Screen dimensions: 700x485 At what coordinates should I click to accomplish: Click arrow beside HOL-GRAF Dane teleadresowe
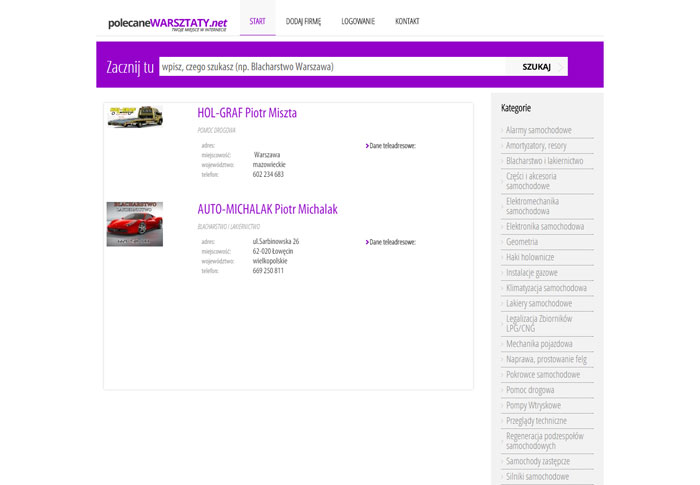(x=367, y=146)
